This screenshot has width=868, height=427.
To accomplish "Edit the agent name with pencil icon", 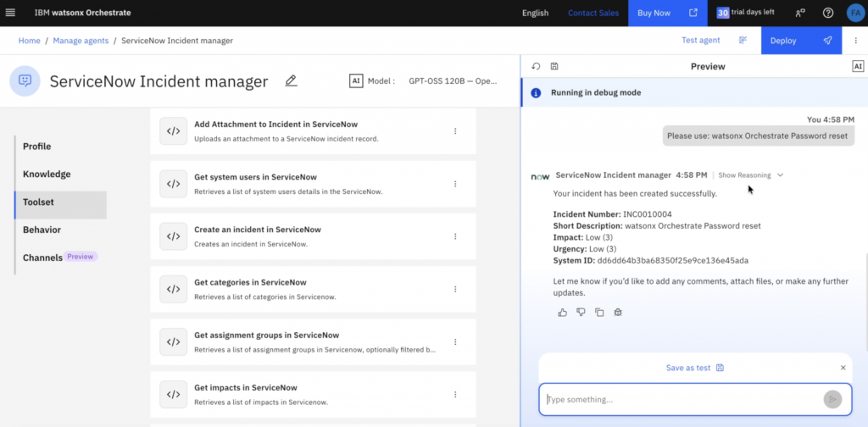I will click(292, 81).
